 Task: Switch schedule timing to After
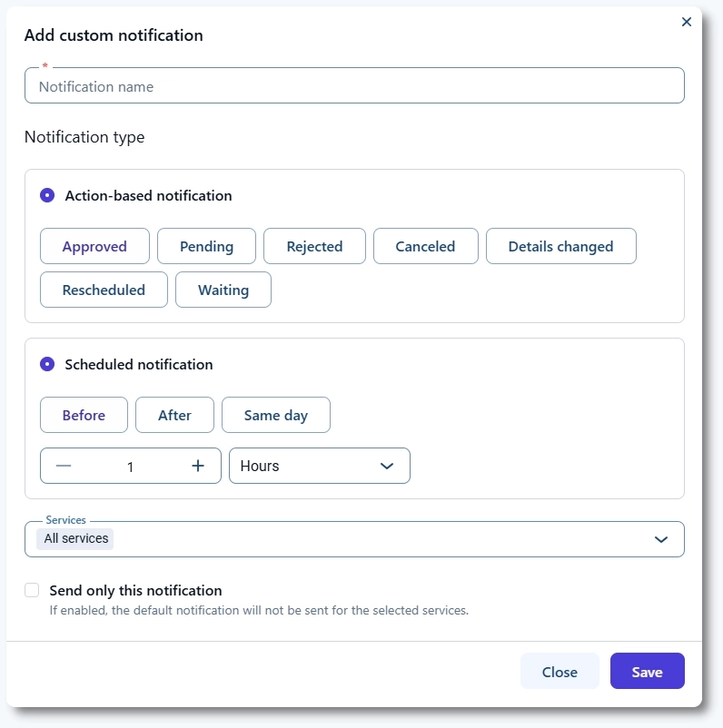[x=174, y=415]
